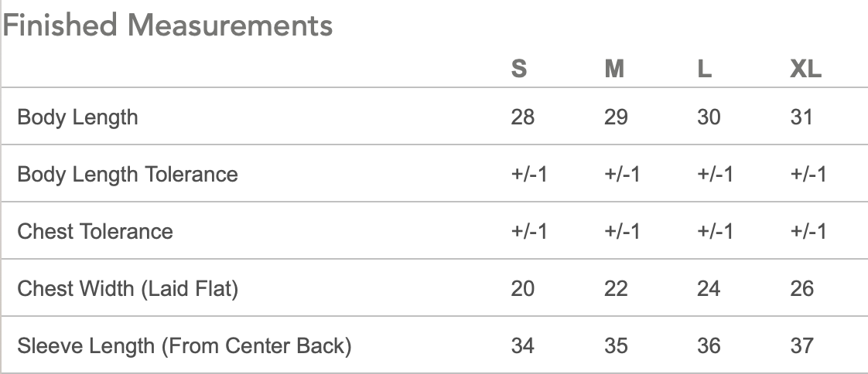Click Sleeve Length value 34 for S
The image size is (868, 374).
point(523,345)
